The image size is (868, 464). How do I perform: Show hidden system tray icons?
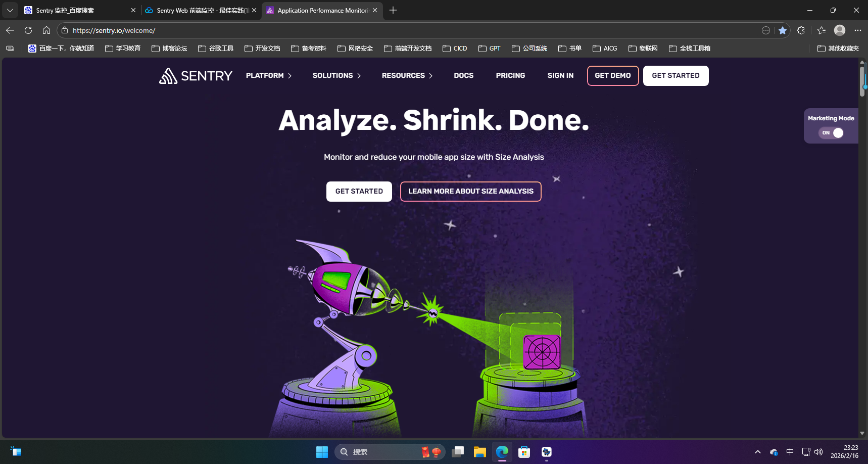pyautogui.click(x=758, y=452)
